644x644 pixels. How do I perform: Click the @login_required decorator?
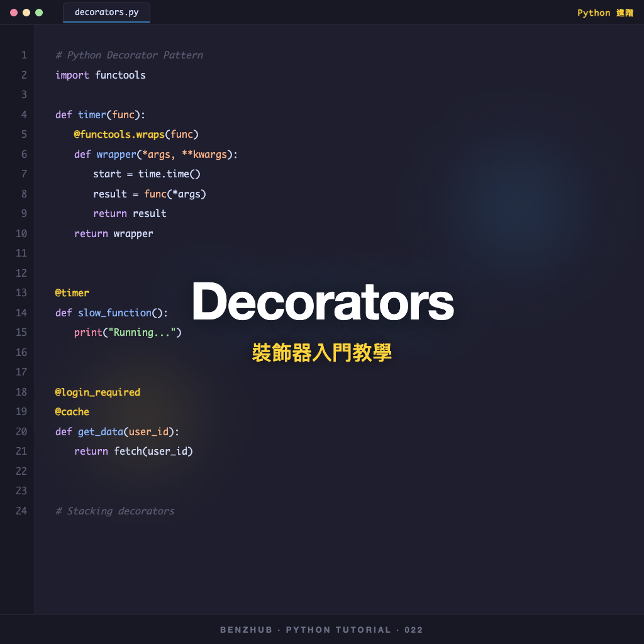[x=97, y=392]
